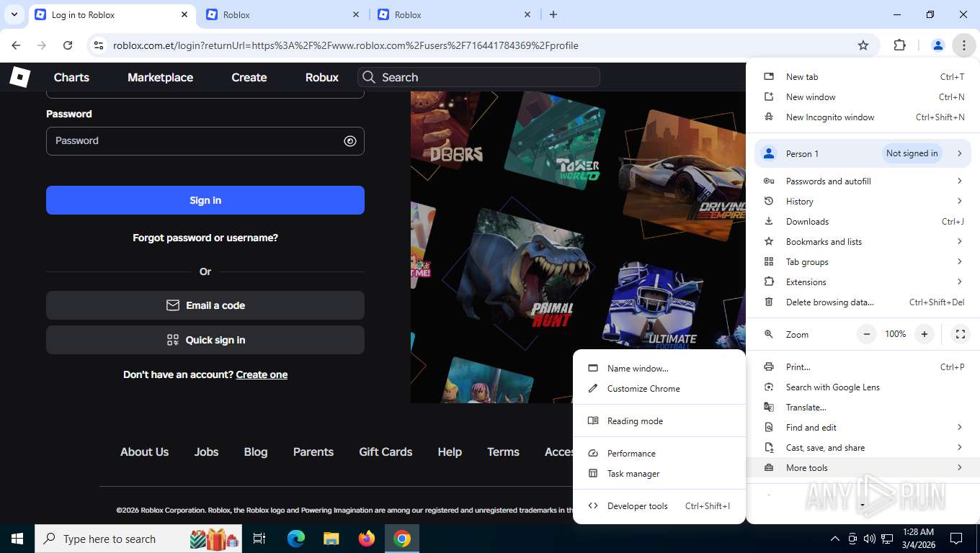Image resolution: width=980 pixels, height=553 pixels.
Task: Select Performance in submenu
Action: click(659, 454)
